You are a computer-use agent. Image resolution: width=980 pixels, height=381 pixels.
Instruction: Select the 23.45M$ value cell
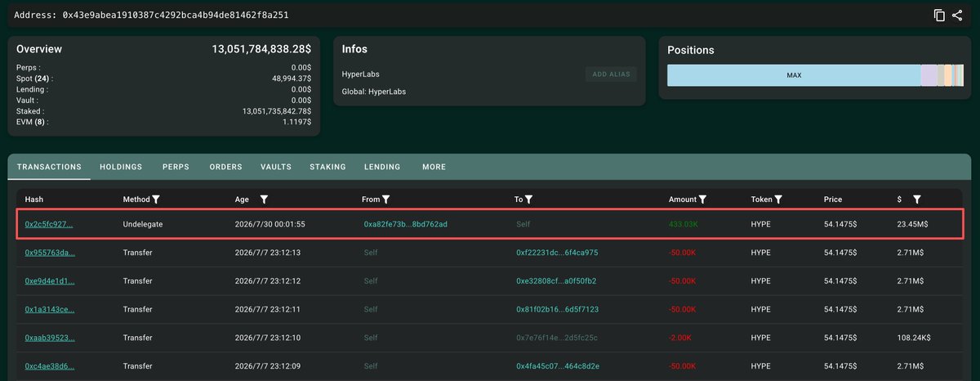[911, 223]
